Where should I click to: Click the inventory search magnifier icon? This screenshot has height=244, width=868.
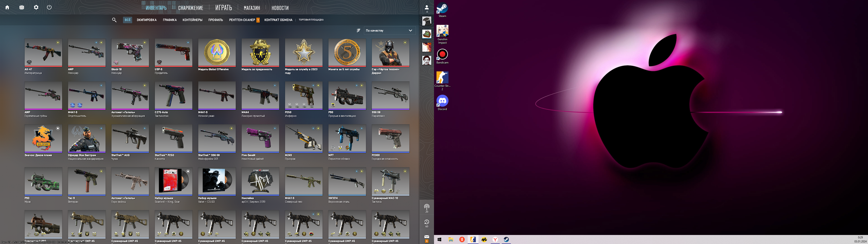114,20
